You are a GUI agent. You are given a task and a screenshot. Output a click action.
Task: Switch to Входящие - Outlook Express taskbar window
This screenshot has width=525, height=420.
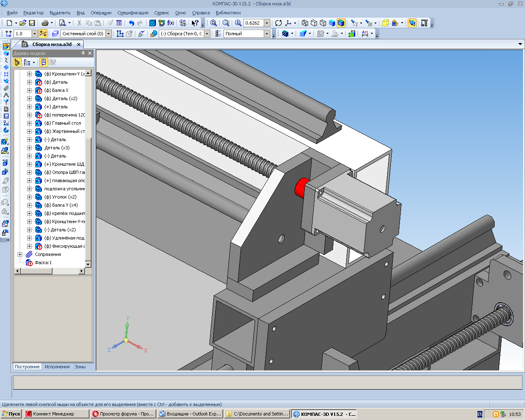[190, 414]
